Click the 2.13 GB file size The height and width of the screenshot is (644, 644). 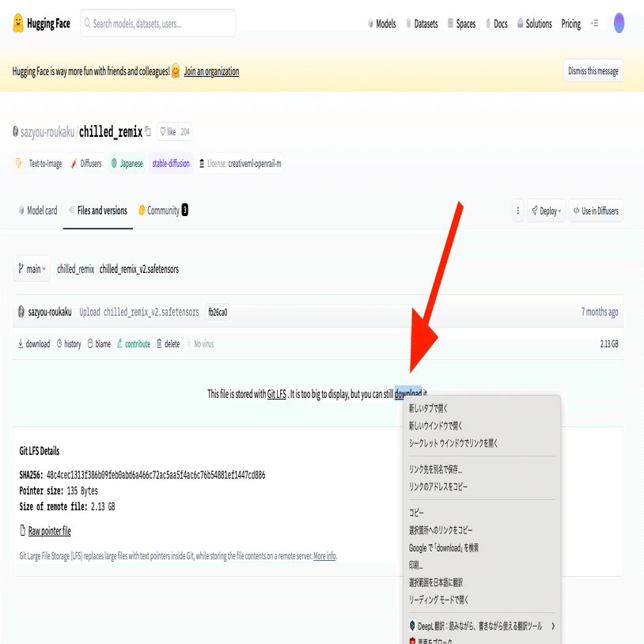point(609,344)
